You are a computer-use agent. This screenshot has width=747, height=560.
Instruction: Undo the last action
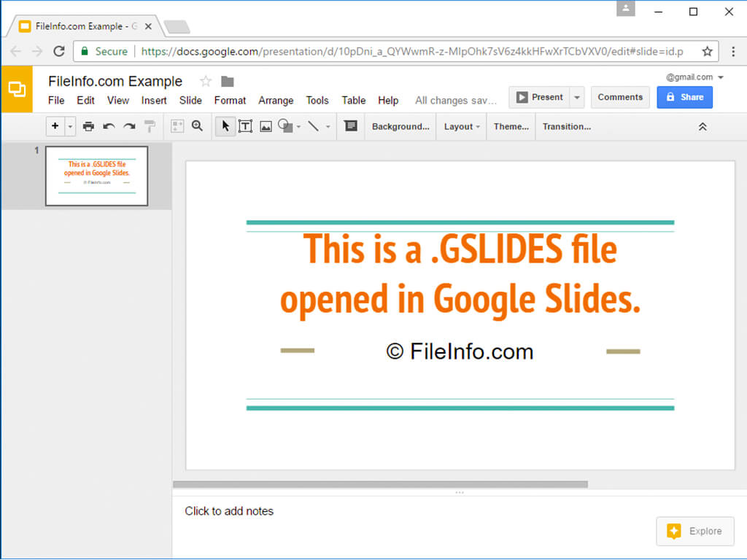click(x=109, y=126)
